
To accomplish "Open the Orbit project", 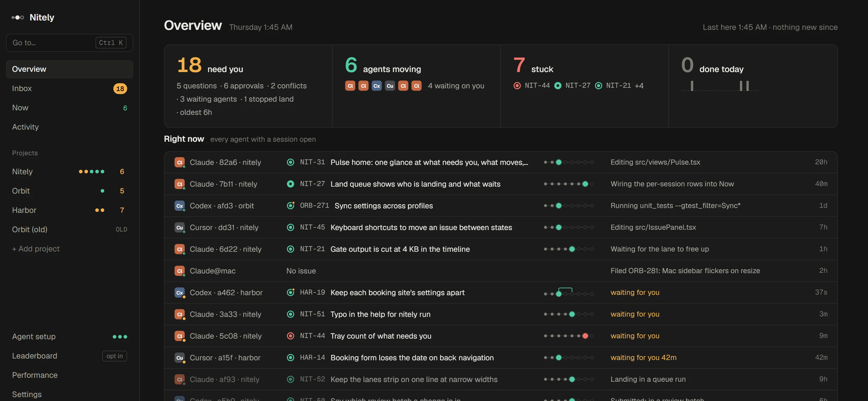I will [69, 191].
